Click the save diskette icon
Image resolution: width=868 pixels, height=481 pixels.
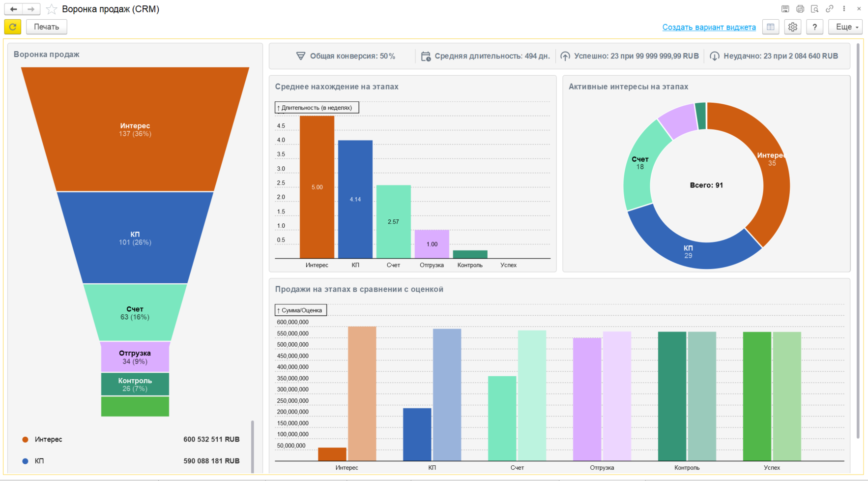(785, 9)
